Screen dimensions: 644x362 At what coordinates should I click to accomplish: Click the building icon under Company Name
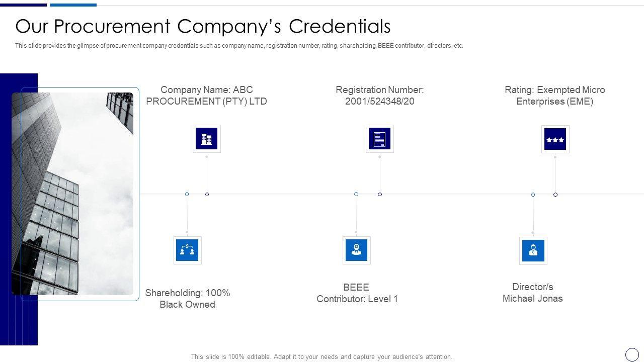pos(207,139)
